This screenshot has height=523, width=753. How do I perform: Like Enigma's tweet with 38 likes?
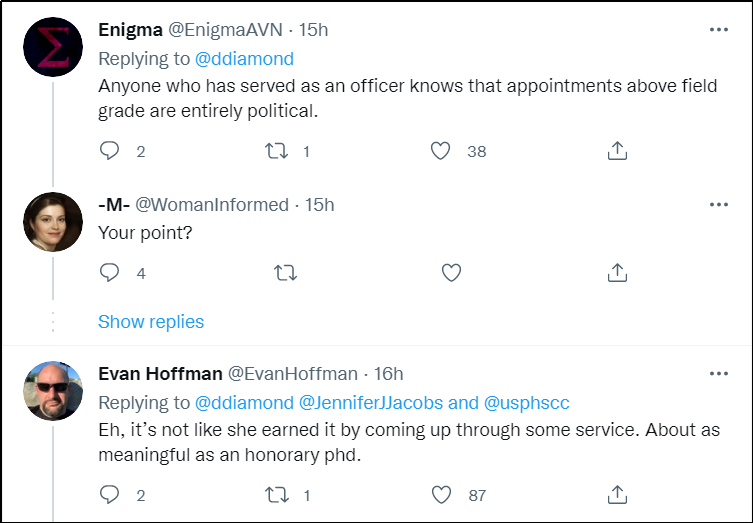(x=440, y=152)
